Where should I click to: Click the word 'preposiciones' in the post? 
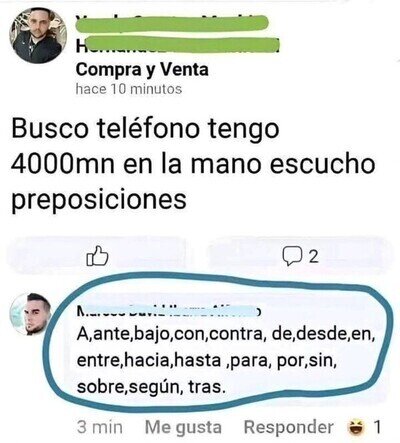click(99, 201)
